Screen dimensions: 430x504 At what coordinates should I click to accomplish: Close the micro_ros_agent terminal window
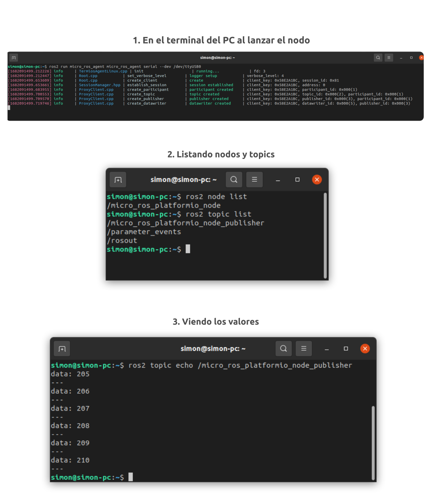click(421, 58)
